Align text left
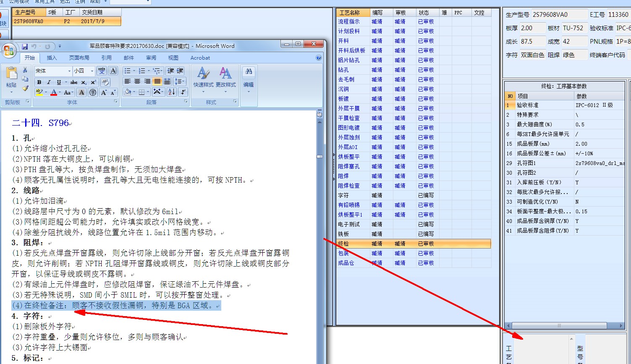This screenshot has width=631, height=364. coord(128,81)
